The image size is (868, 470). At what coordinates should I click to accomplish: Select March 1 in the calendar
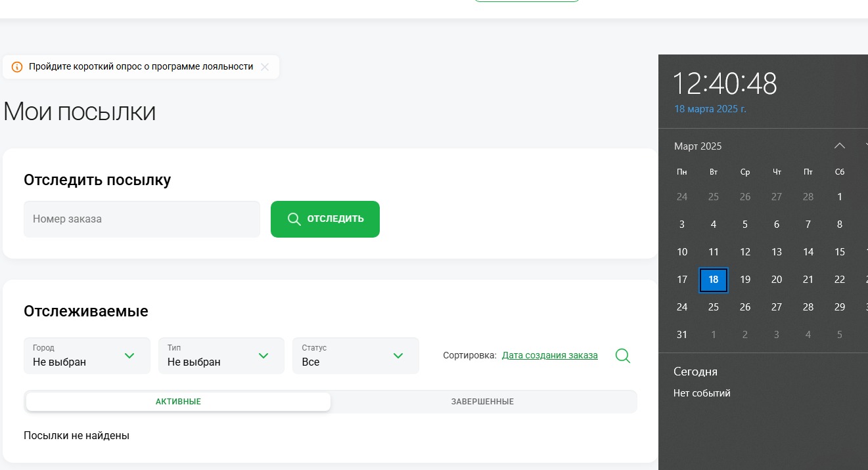(840, 197)
